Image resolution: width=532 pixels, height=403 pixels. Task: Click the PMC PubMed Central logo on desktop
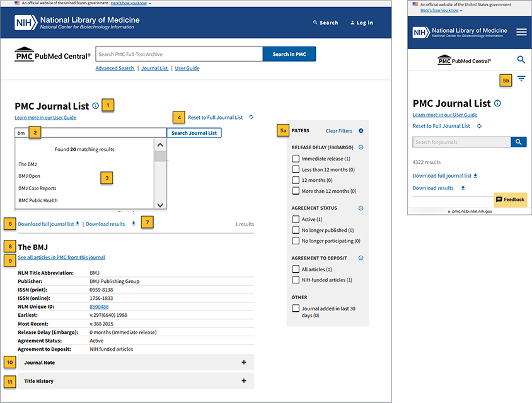tap(52, 55)
